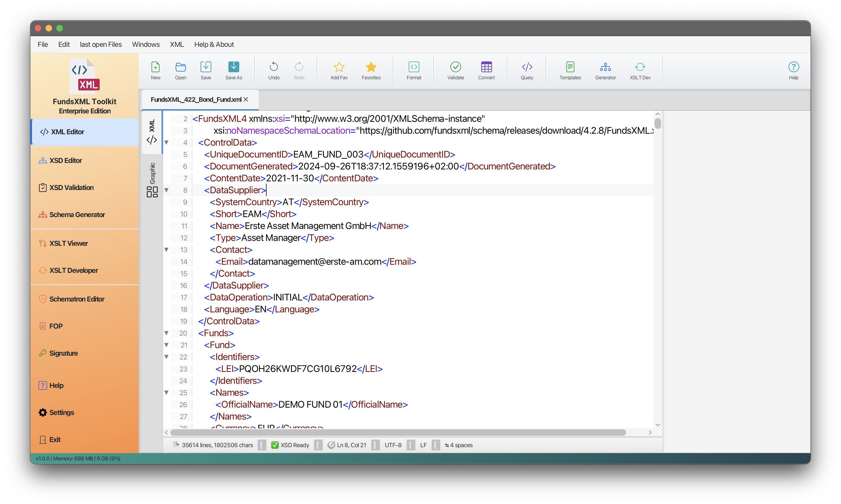The width and height of the screenshot is (841, 504).
Task: Click the Format code icon
Action: click(414, 67)
